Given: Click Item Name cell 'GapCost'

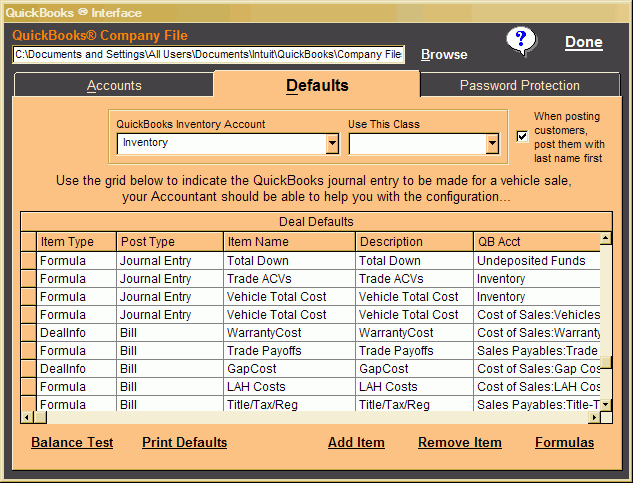Looking at the screenshot, I should point(289,369).
